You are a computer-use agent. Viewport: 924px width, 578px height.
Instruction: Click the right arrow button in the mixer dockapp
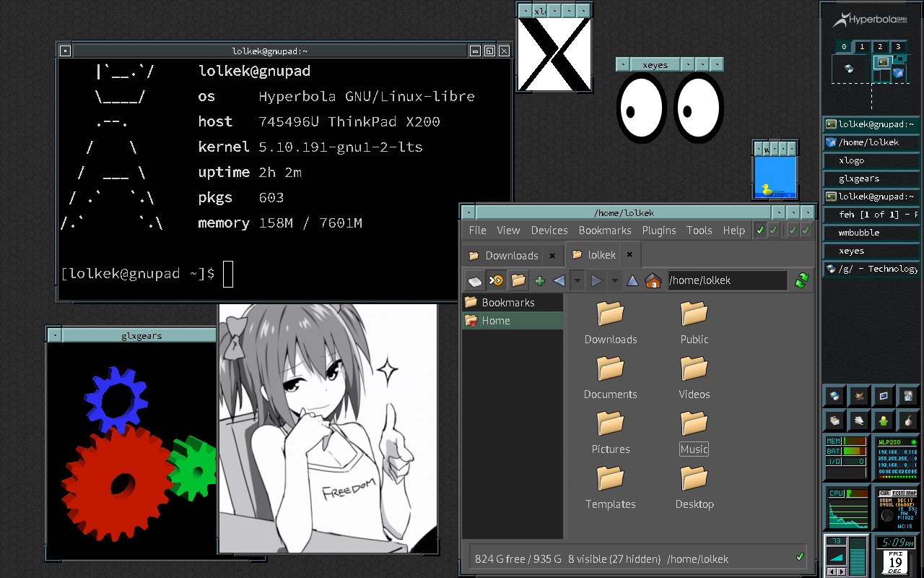point(842,571)
